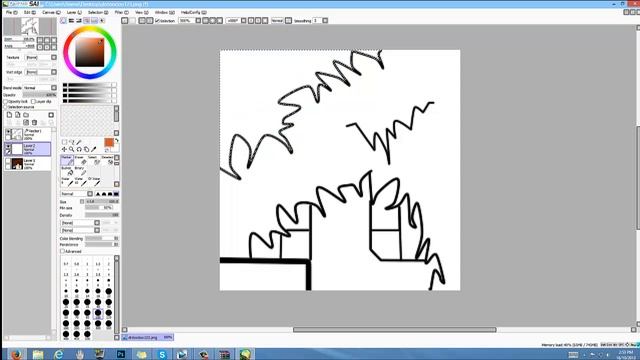Open the Canvas menu
640x360 pixels.
coord(51,13)
